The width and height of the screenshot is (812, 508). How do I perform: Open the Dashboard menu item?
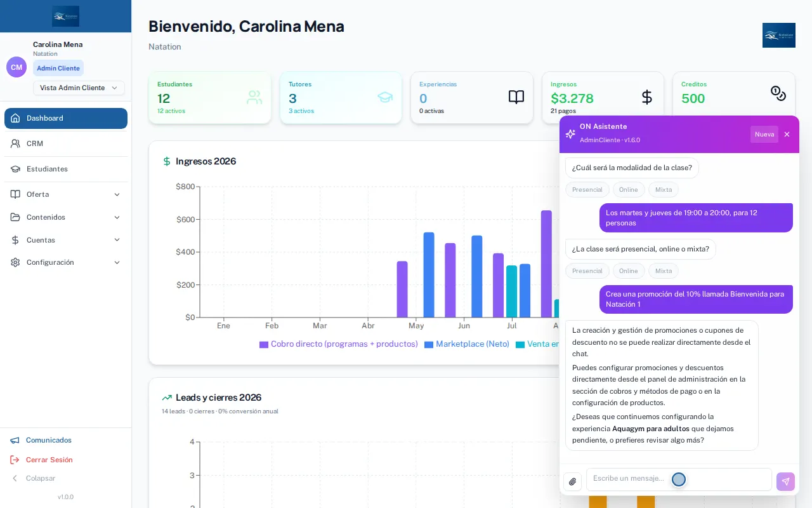66,118
